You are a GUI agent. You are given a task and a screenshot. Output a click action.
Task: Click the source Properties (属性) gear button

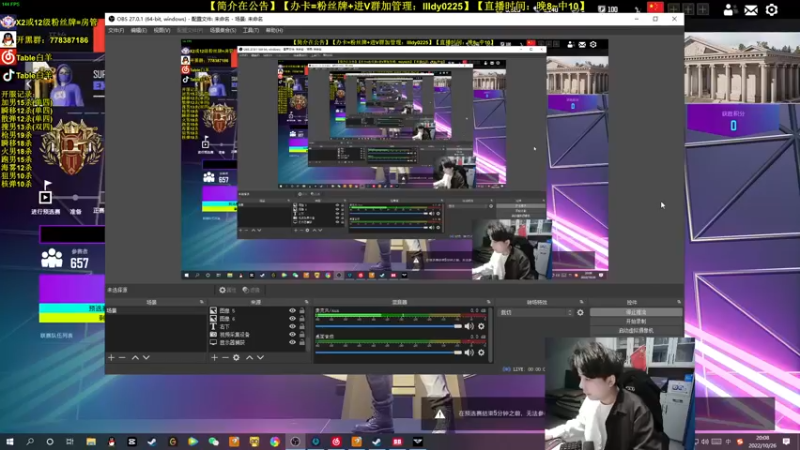point(228,290)
